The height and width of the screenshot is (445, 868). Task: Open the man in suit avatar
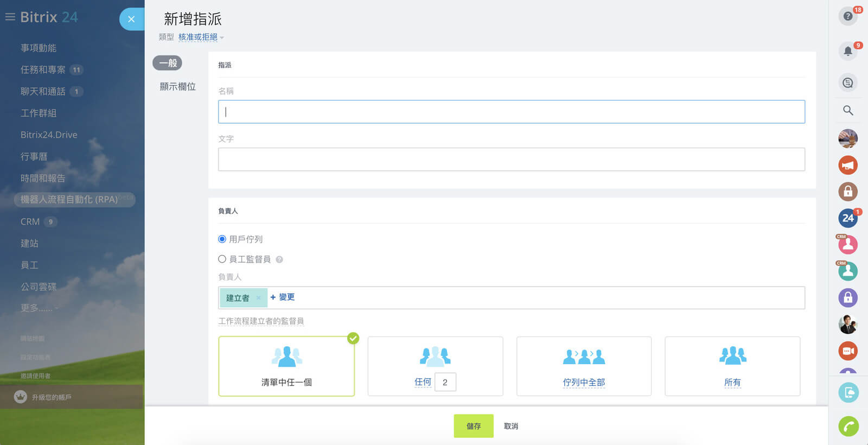[848, 324]
